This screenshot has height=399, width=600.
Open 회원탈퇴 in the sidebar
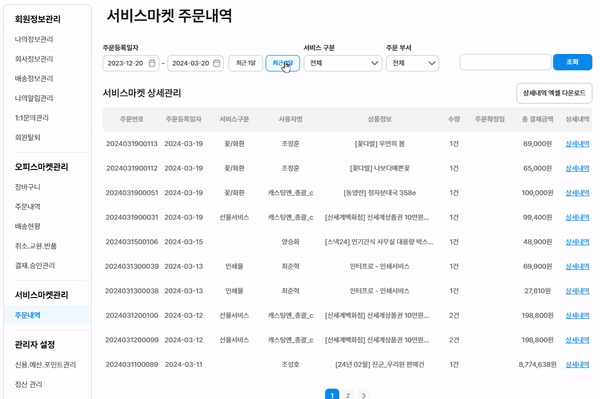(x=27, y=137)
